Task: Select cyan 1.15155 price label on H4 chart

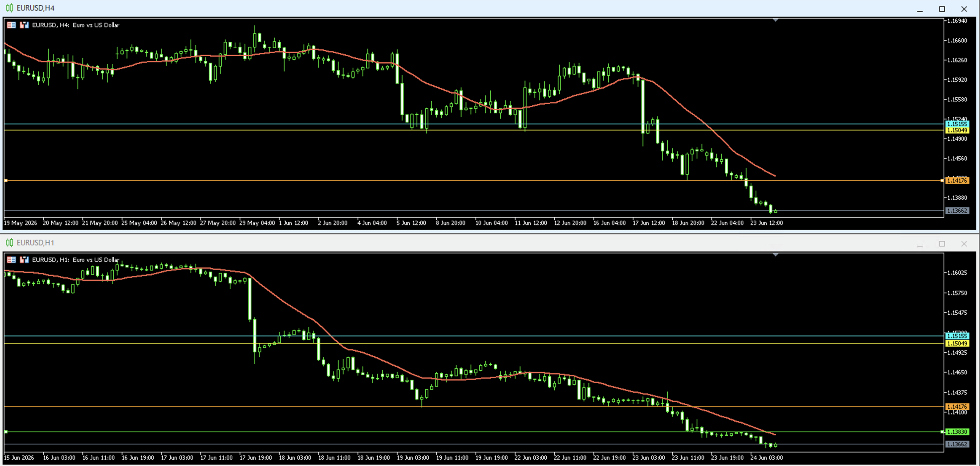Action: [x=957, y=124]
